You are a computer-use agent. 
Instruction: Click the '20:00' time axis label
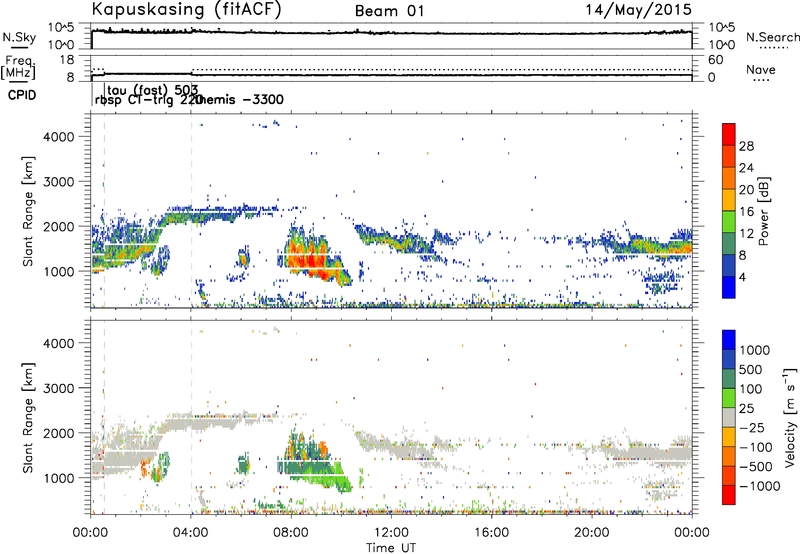click(591, 533)
